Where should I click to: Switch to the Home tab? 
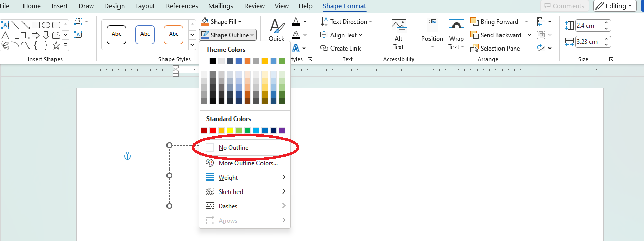pyautogui.click(x=32, y=6)
